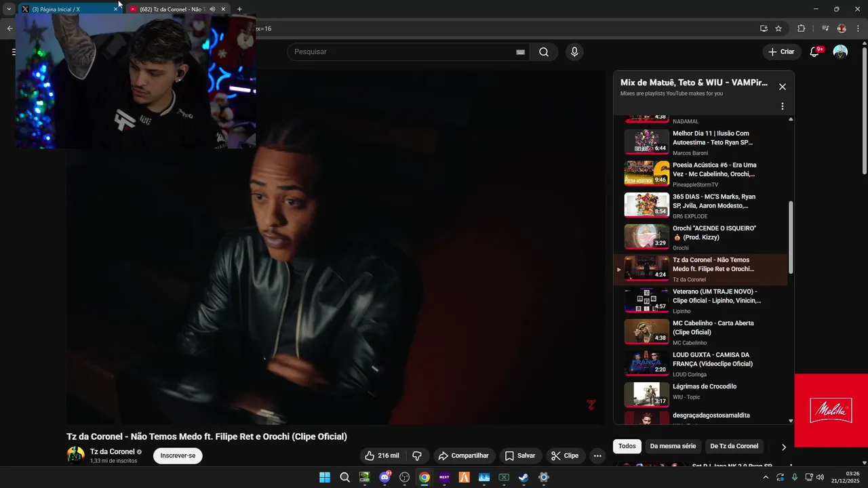The height and width of the screenshot is (488, 868).
Task: Click the microphone tray icon
Action: click(794, 477)
